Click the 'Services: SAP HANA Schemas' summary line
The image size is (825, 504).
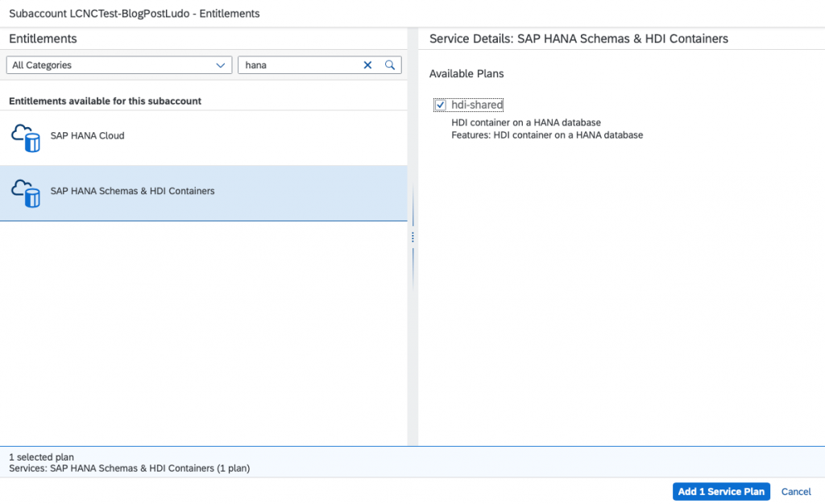(130, 469)
